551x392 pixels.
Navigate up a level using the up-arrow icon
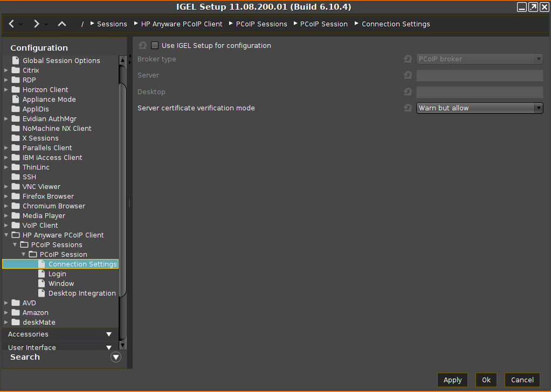tap(61, 24)
